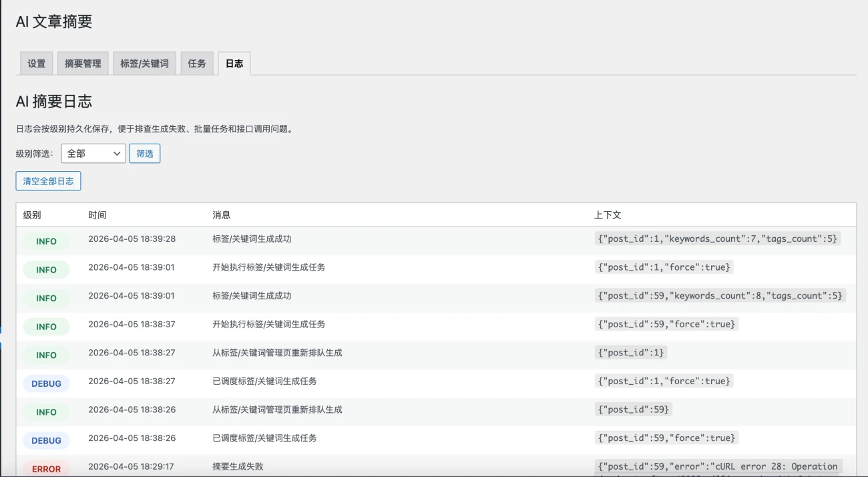
Task: Open the 级别筛选 level filter dropdown
Action: pos(93,153)
